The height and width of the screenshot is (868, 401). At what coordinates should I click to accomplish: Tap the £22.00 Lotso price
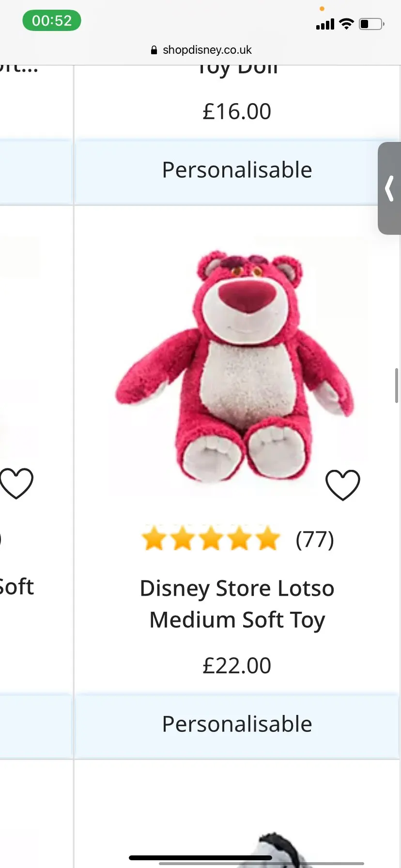click(x=237, y=666)
